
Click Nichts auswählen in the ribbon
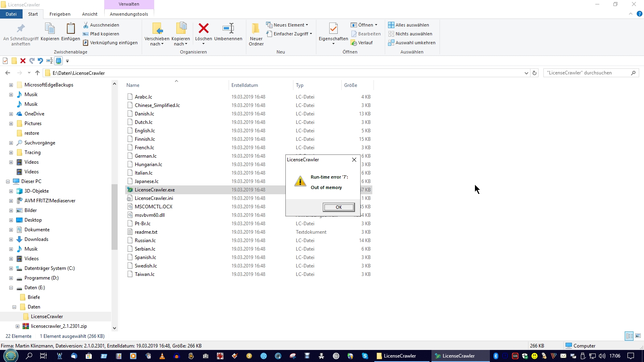tap(410, 34)
